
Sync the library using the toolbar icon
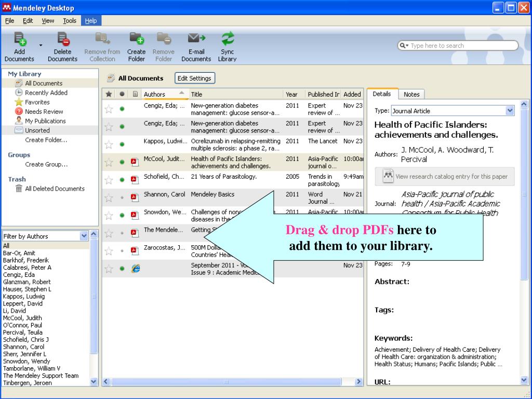pos(228,38)
